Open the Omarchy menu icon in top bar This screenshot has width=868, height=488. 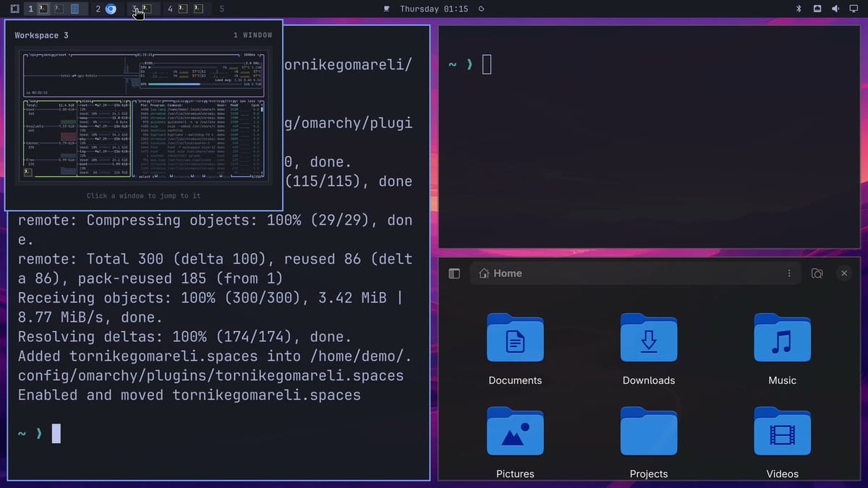click(x=14, y=9)
